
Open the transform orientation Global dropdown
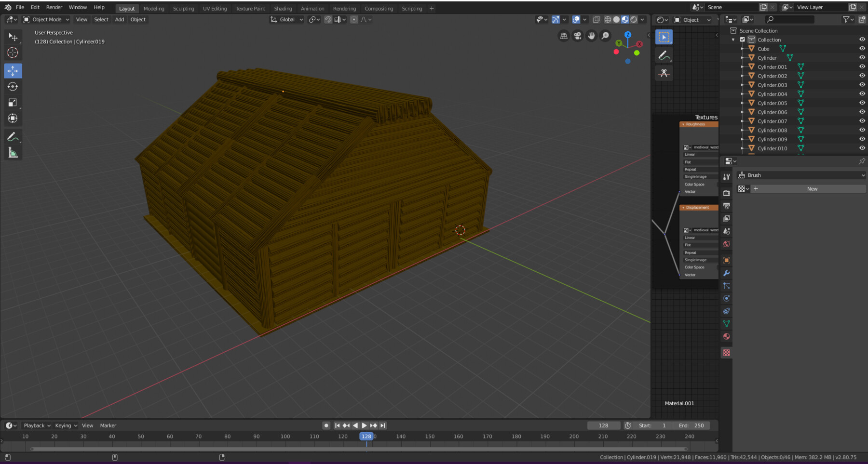pyautogui.click(x=287, y=19)
